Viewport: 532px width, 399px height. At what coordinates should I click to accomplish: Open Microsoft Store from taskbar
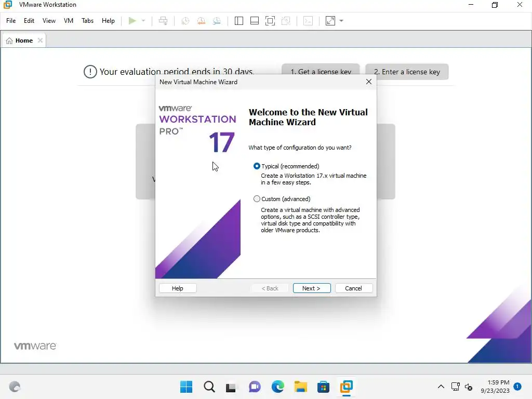tap(323, 387)
